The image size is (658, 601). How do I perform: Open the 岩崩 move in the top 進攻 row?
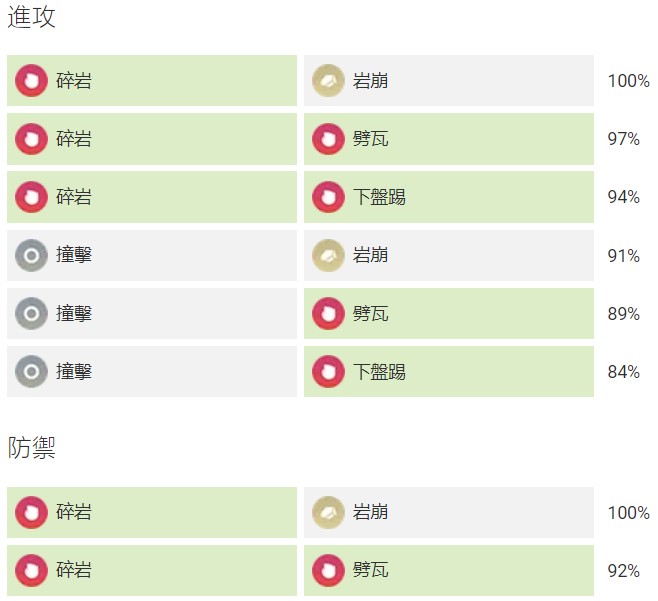point(371,81)
